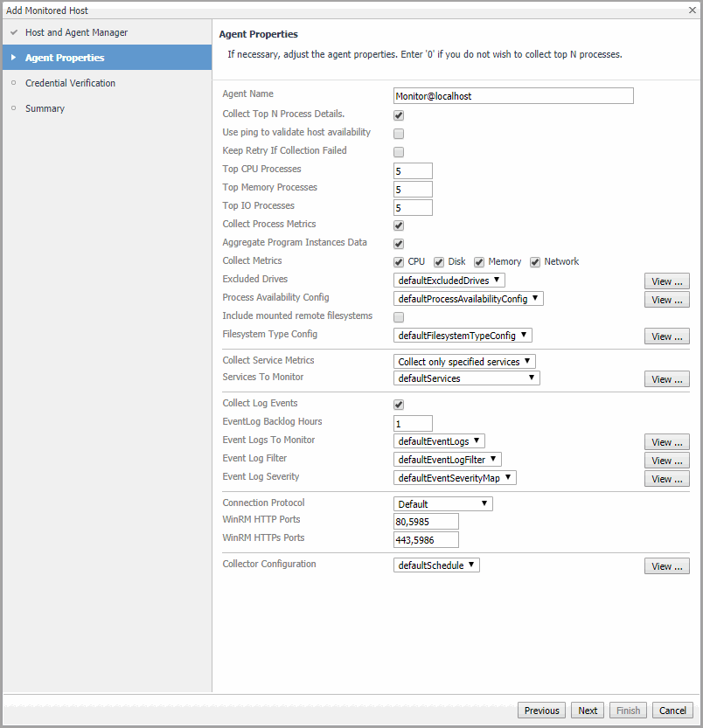
Task: Close the Add Monitored Host dialog
Action: [692, 10]
